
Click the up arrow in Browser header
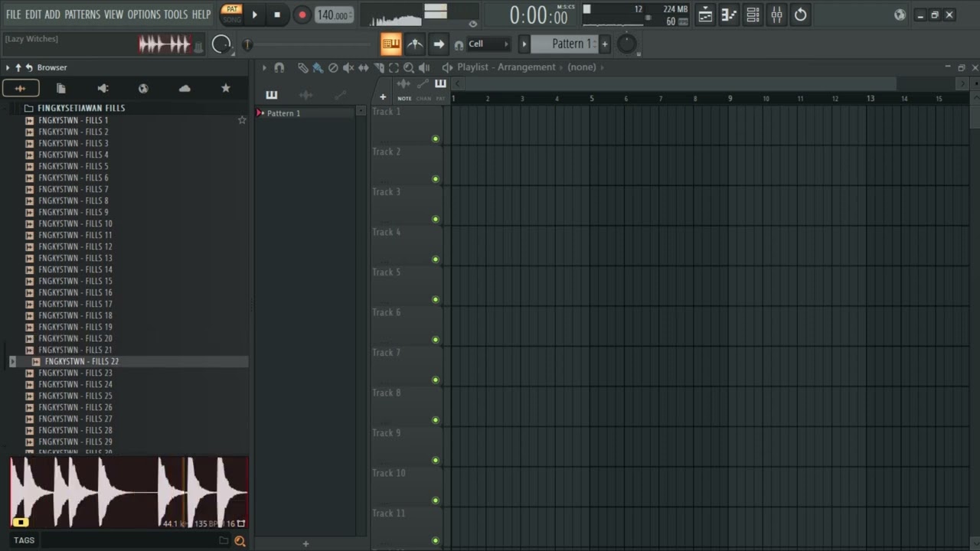[x=18, y=67]
